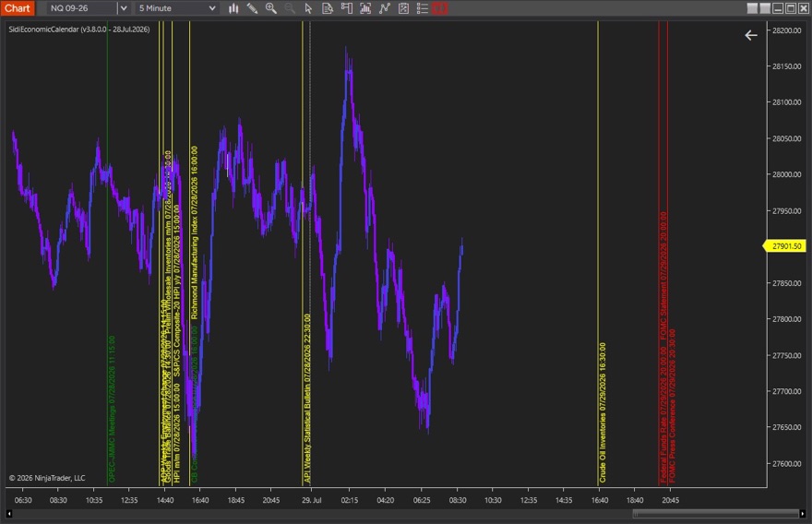Click the 29. Jul date label on time axis

tap(312, 500)
